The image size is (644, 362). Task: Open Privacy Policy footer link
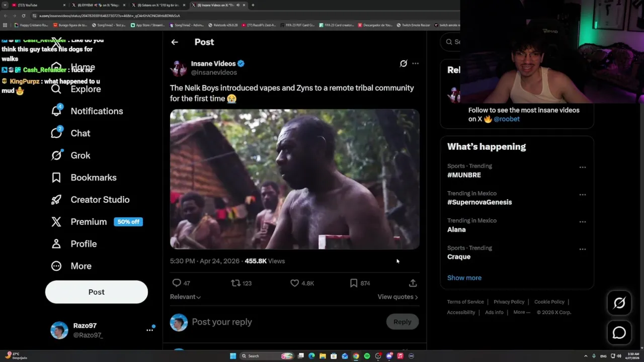(x=509, y=302)
